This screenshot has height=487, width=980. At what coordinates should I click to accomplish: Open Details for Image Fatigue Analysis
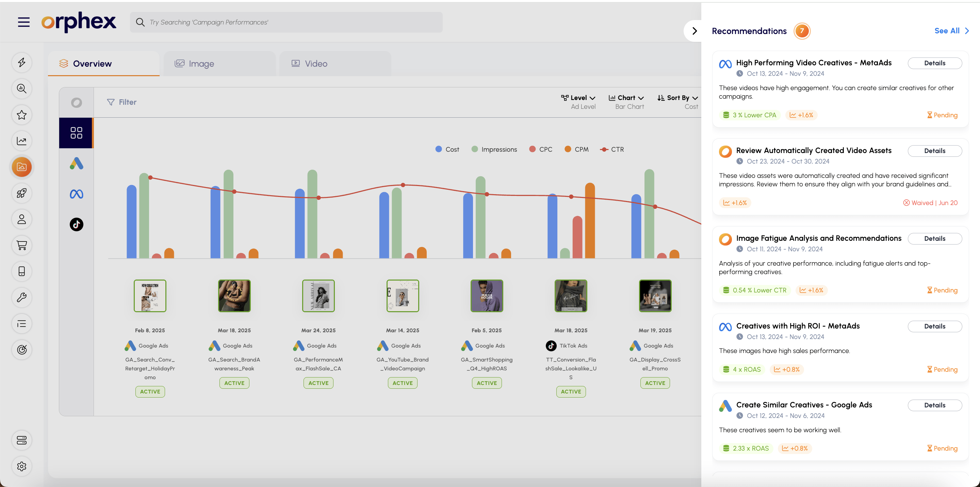pos(934,238)
